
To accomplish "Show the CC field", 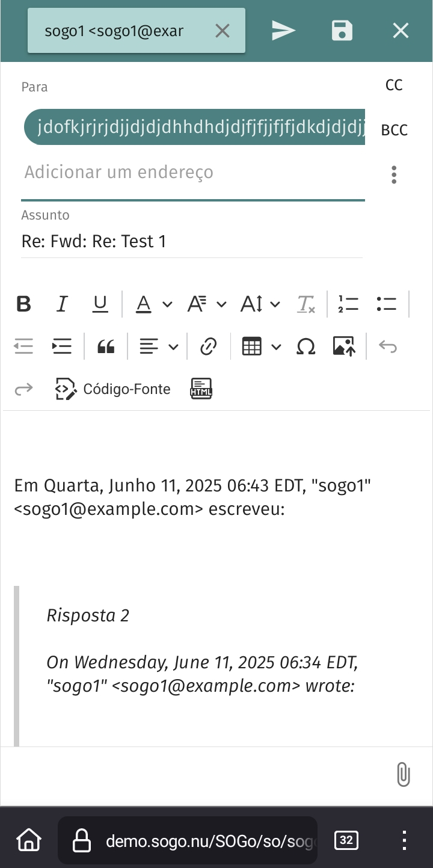I will pos(394,85).
